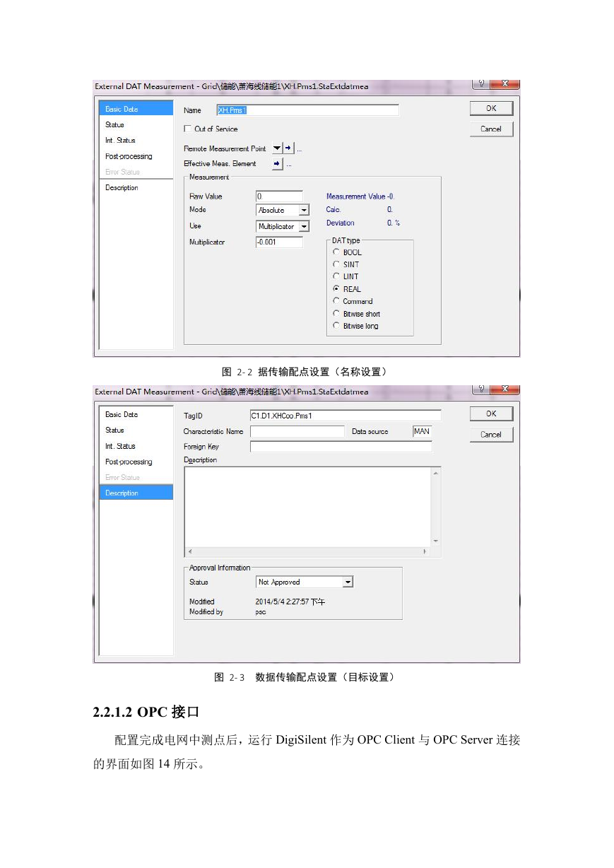The height and width of the screenshot is (868, 614).
Task: Click the 'Calc.' label
Action: tap(333, 209)
